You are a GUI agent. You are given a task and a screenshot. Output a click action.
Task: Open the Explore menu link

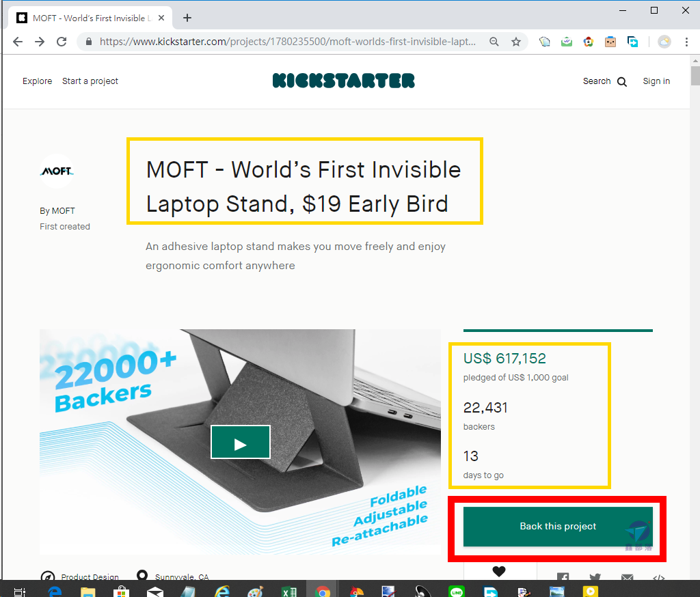pos(37,81)
